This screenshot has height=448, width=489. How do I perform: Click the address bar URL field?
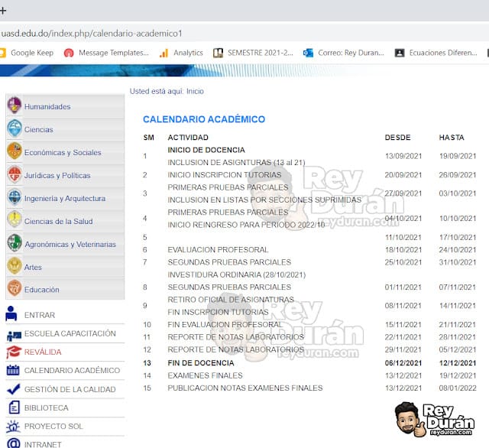click(244, 33)
